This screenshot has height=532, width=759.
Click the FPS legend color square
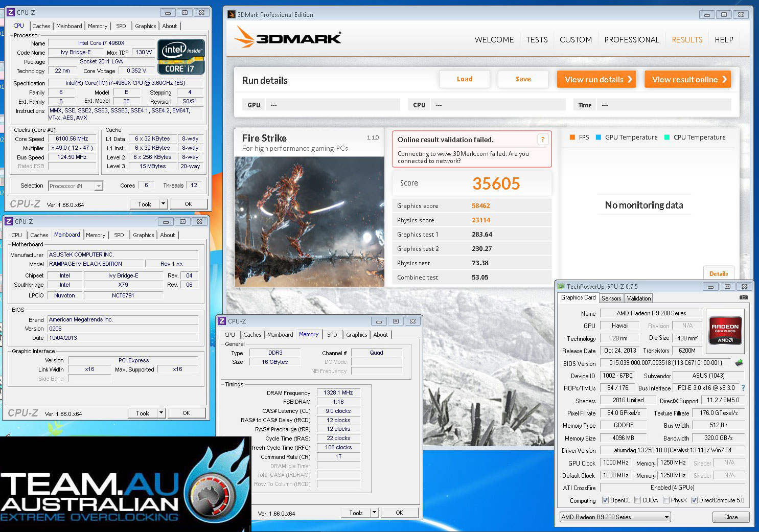tap(572, 137)
